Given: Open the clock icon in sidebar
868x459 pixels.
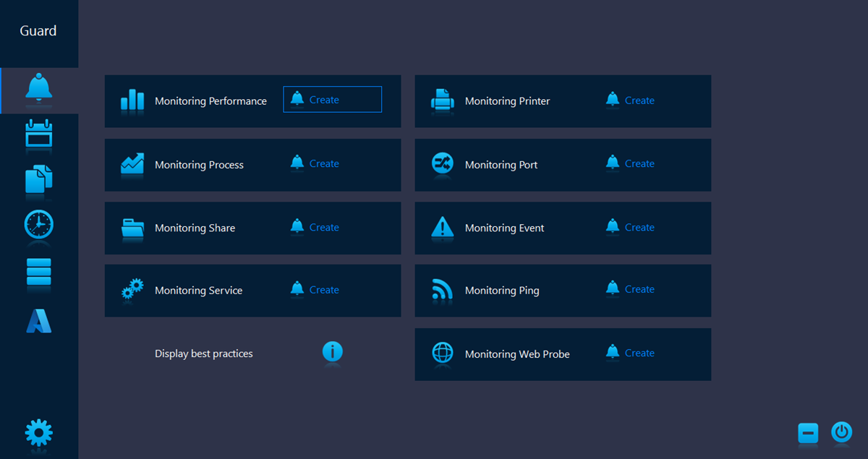Looking at the screenshot, I should pyautogui.click(x=38, y=225).
